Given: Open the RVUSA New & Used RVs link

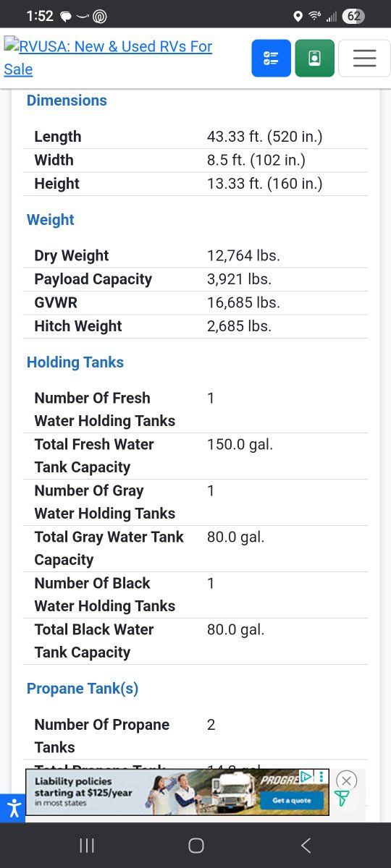Looking at the screenshot, I should [108, 58].
